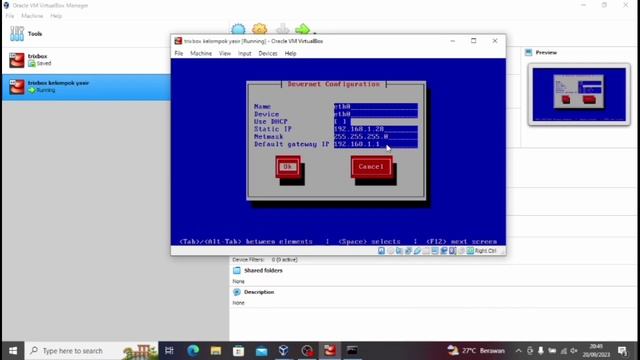Open Tools in VirtualBox Manager sidebar
This screenshot has width=640, height=360.
pyautogui.click(x=86, y=34)
